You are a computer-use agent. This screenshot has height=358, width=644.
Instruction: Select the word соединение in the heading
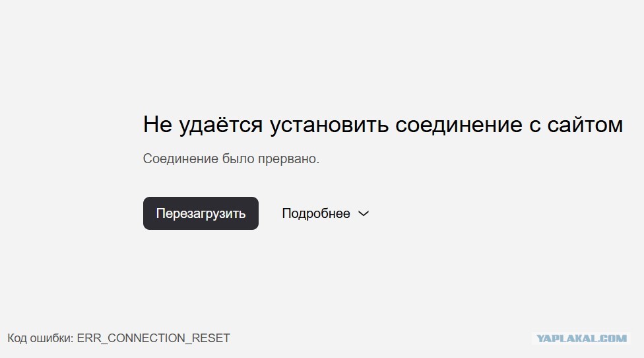(459, 124)
